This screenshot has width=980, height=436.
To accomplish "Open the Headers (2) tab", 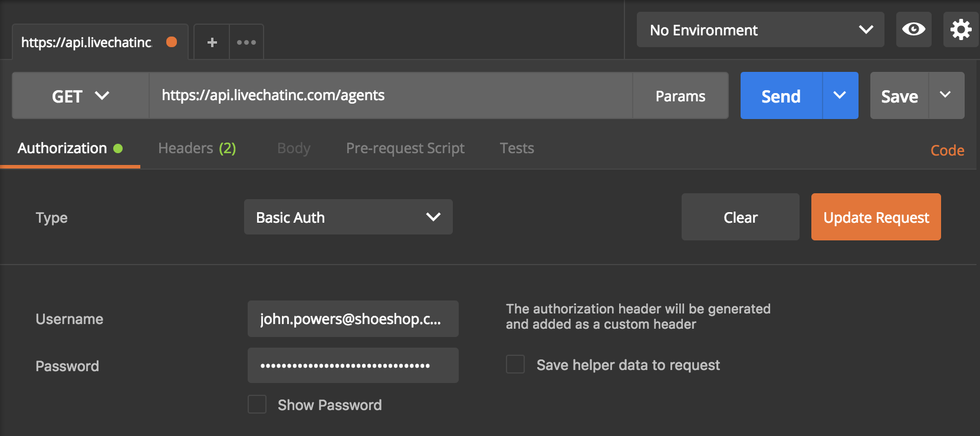I will (x=197, y=148).
